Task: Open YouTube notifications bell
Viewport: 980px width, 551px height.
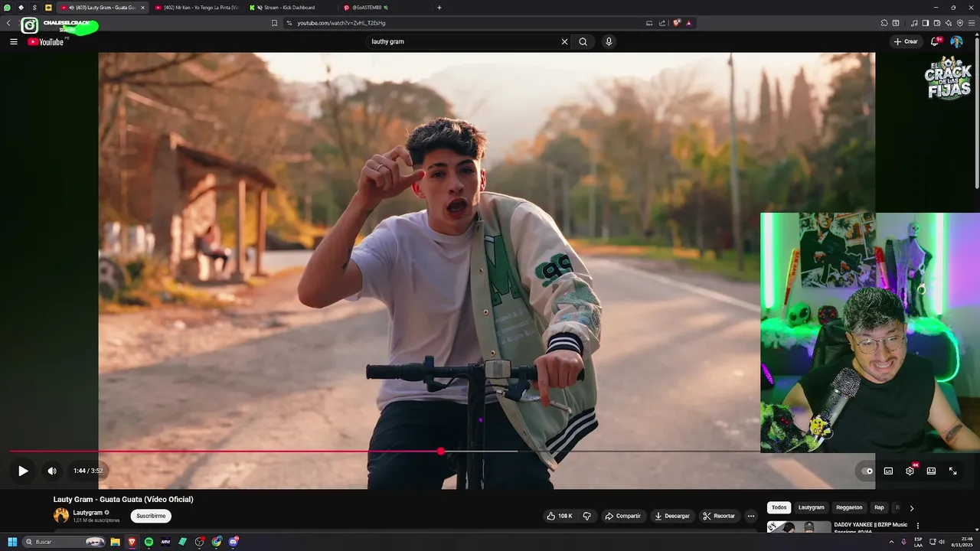Action: pyautogui.click(x=935, y=41)
